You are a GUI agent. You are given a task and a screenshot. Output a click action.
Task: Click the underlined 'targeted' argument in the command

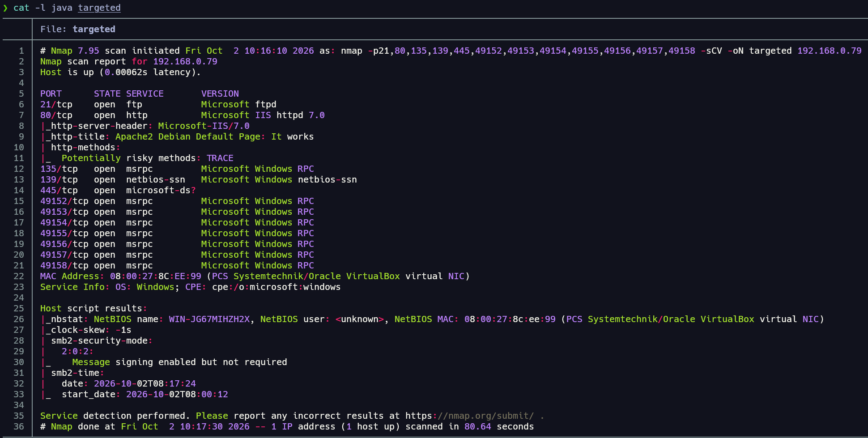click(99, 8)
